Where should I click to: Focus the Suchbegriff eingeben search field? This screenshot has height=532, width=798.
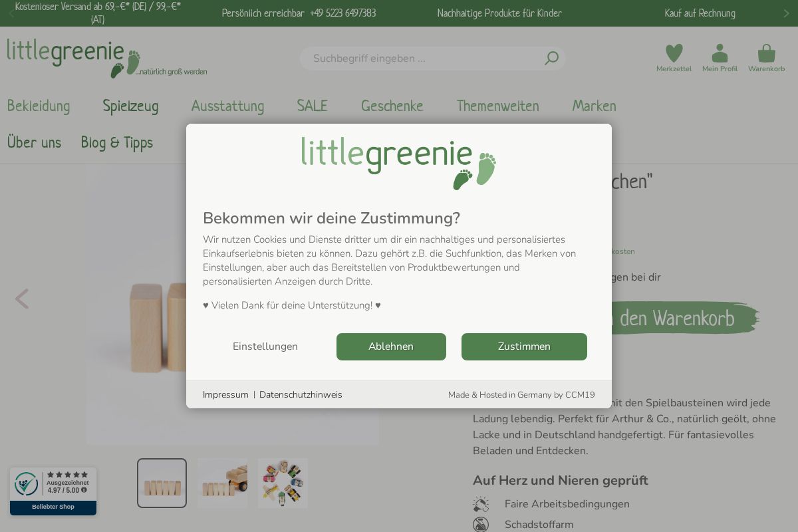click(426, 59)
